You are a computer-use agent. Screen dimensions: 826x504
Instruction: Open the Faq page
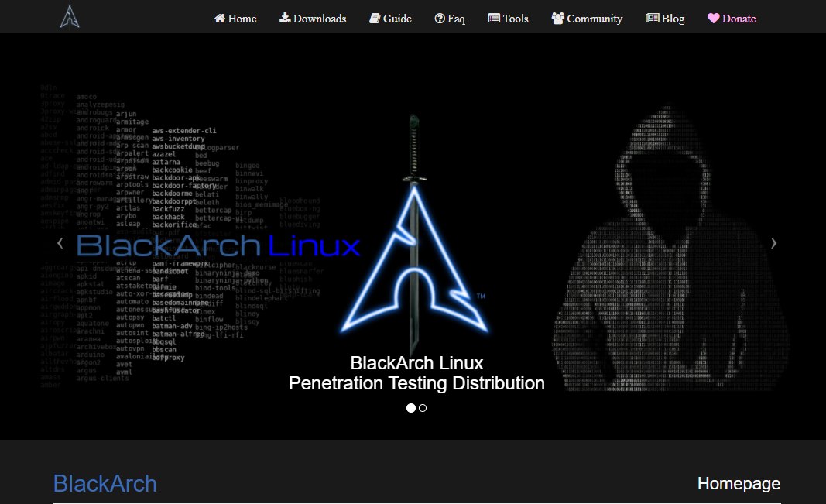[450, 19]
